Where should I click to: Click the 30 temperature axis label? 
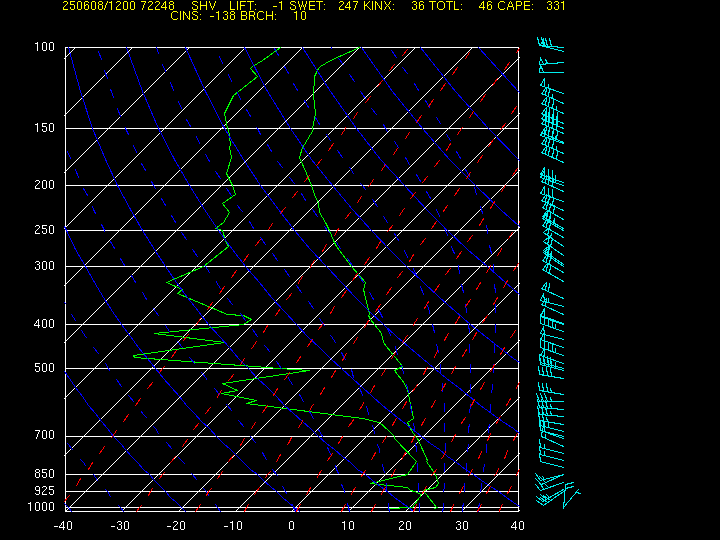[x=461, y=526]
